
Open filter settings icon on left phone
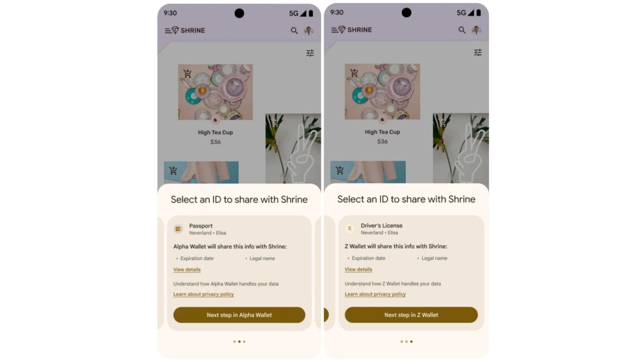310,53
